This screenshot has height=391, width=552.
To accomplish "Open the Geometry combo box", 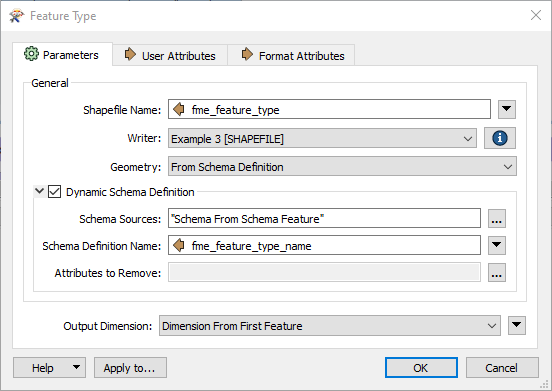I will tap(342, 166).
